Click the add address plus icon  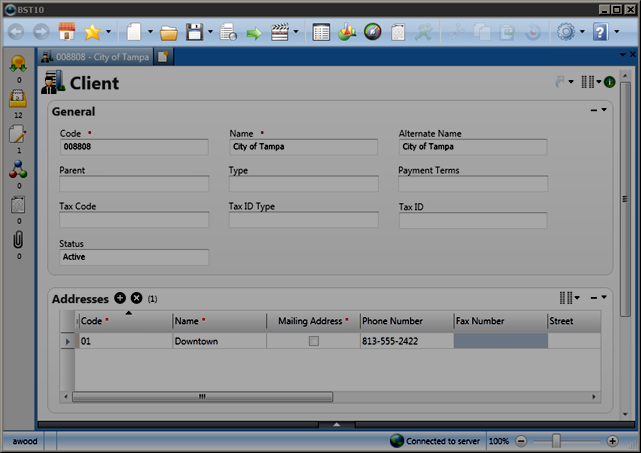(120, 298)
